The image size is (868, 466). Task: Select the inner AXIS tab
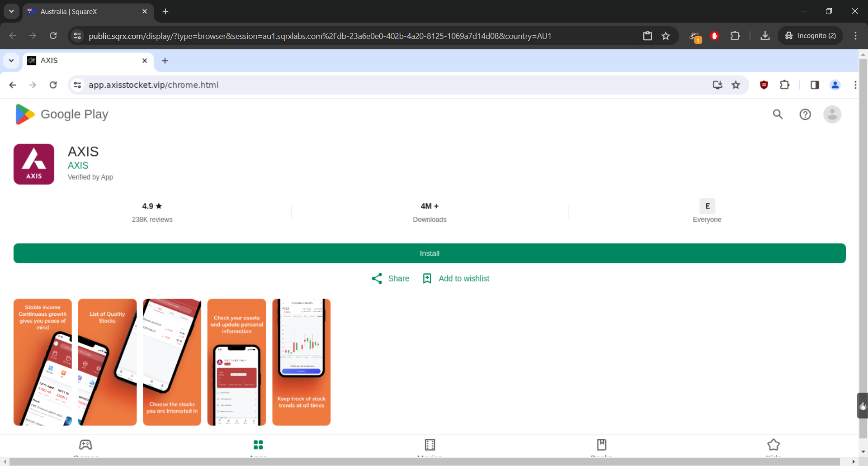[x=86, y=61]
